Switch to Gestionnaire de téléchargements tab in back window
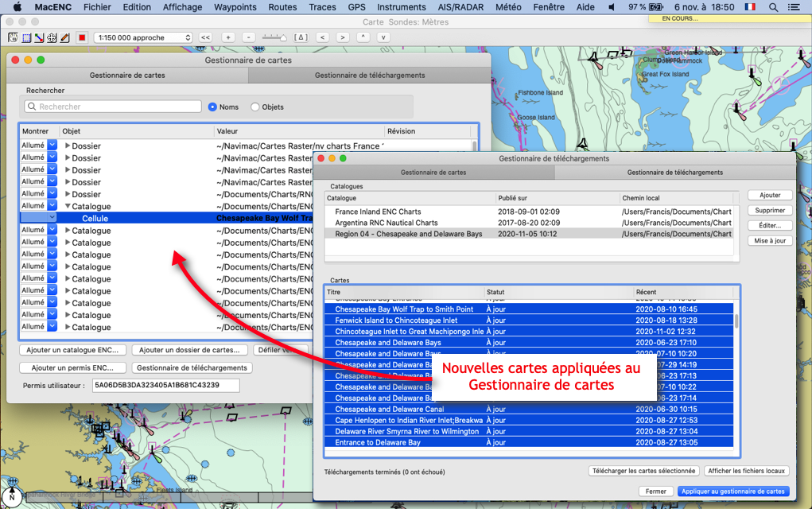 click(x=370, y=75)
